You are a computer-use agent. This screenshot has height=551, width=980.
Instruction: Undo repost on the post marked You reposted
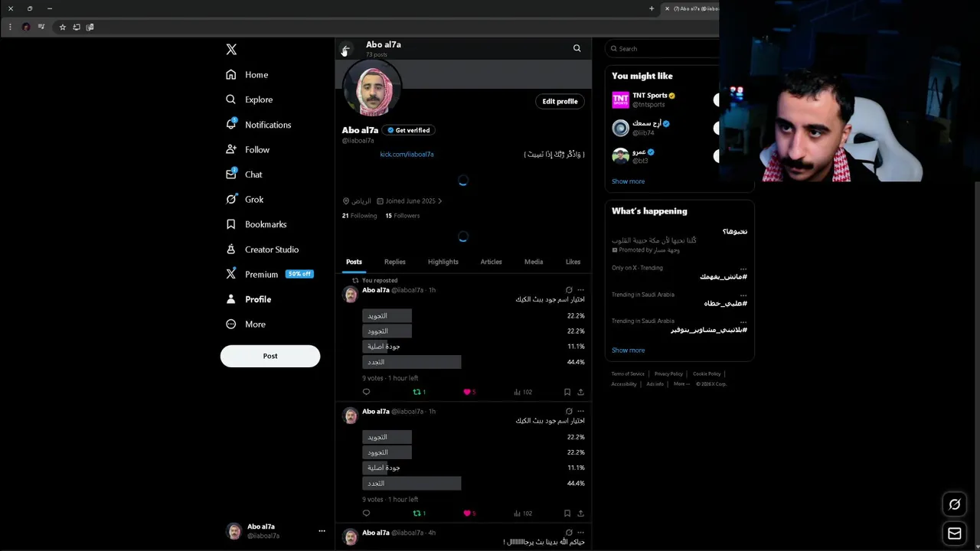(x=419, y=392)
